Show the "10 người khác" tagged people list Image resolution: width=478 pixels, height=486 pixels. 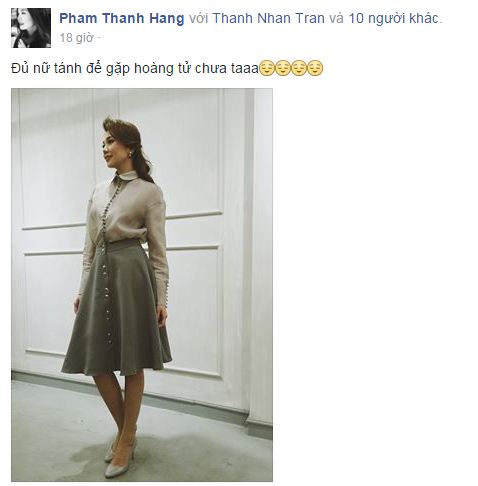click(393, 18)
